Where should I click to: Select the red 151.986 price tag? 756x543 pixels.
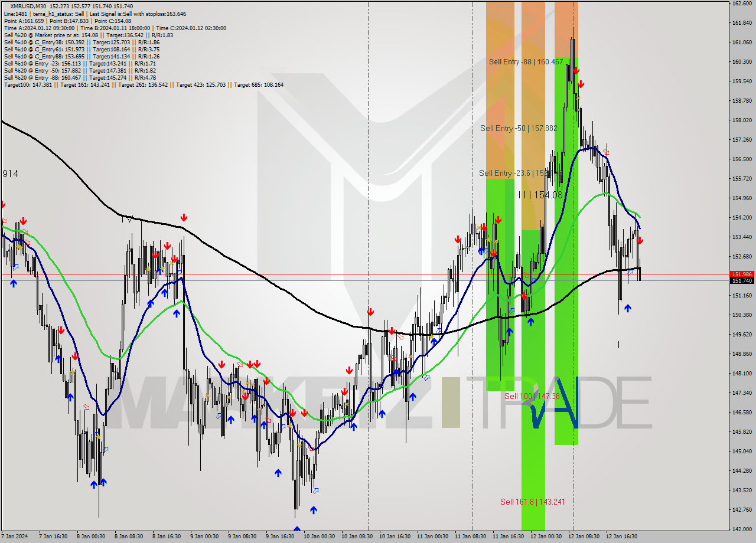pyautogui.click(x=742, y=274)
